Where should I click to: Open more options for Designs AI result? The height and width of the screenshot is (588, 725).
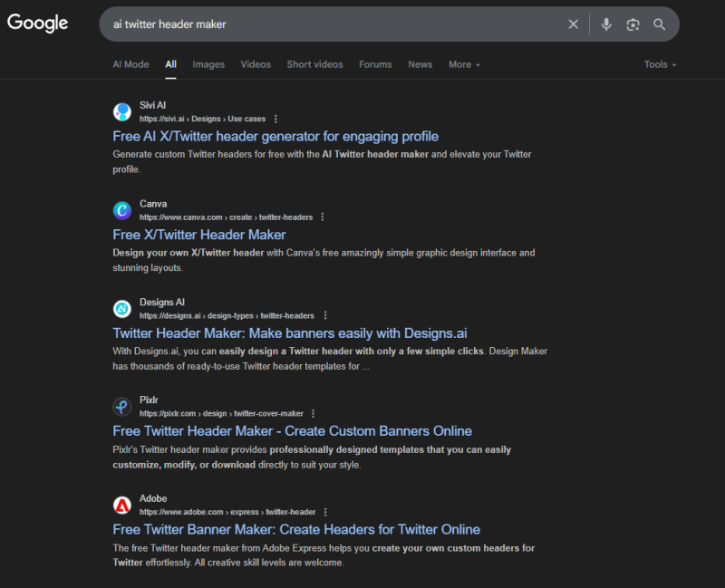pyautogui.click(x=325, y=315)
